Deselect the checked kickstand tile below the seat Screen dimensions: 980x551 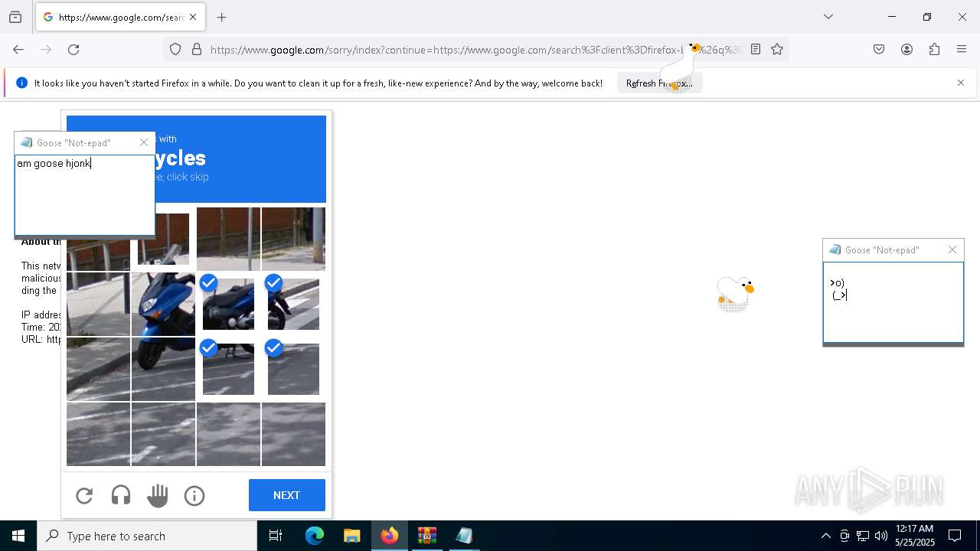(228, 369)
